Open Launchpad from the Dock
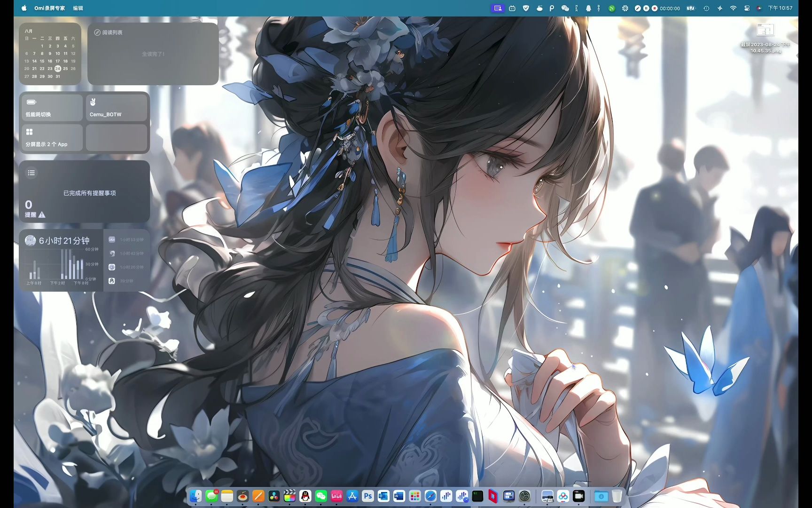 [415, 496]
